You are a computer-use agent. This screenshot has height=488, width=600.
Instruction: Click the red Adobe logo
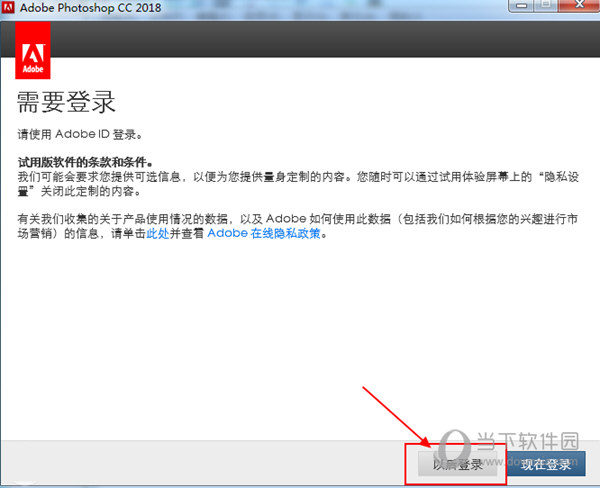point(33,50)
